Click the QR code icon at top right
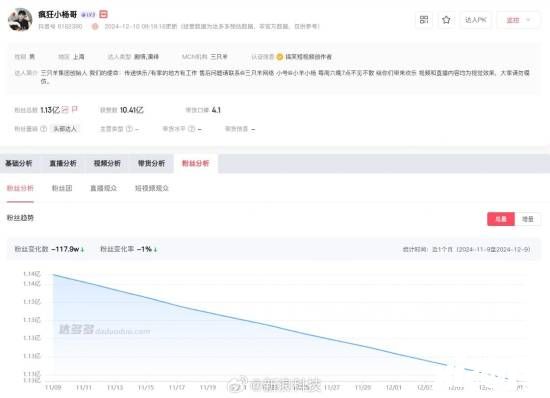The image size is (550, 398). point(424,20)
